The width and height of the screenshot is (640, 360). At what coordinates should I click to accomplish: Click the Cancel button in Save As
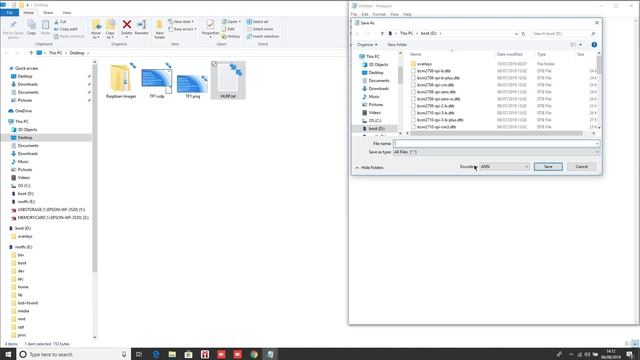pyautogui.click(x=582, y=167)
